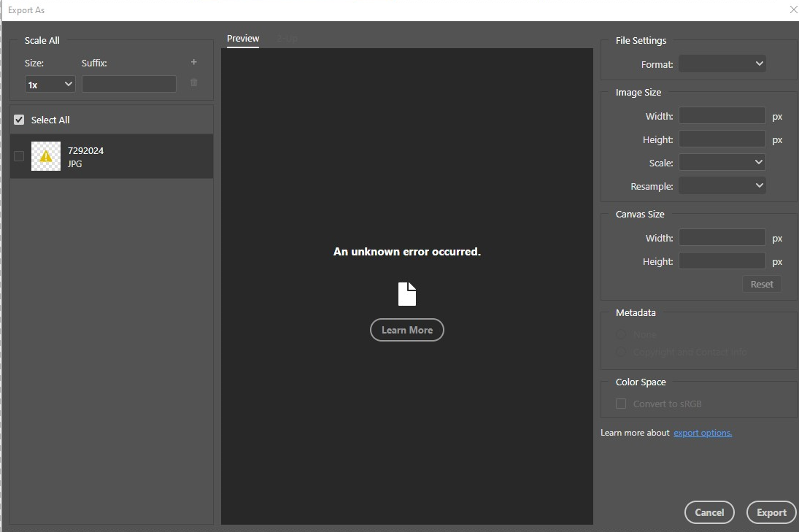
Task: Click the plus icon to add scale size
Action: click(x=193, y=62)
